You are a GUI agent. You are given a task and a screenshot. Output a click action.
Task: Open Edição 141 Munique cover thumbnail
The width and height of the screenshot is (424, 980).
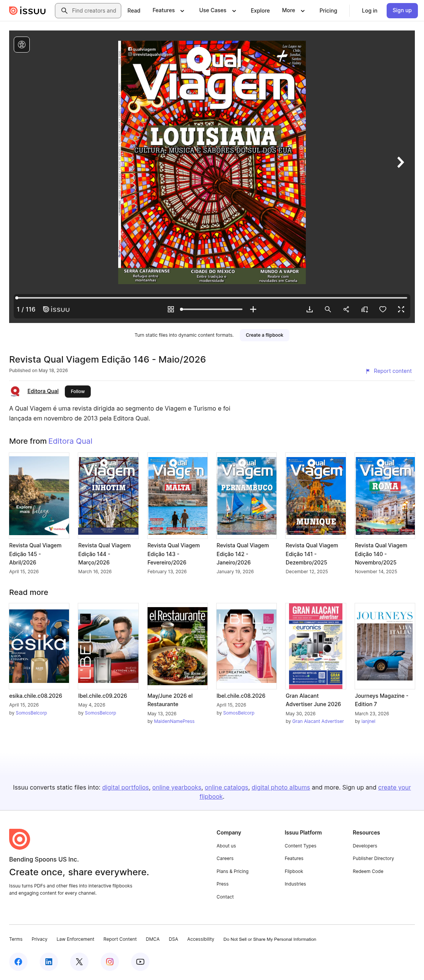click(x=316, y=496)
